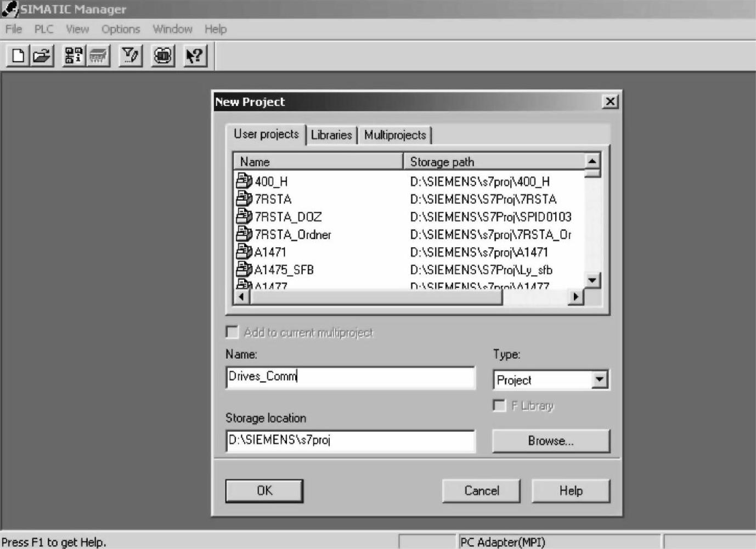
Task: Click the filter toolbar icon
Action: point(131,55)
